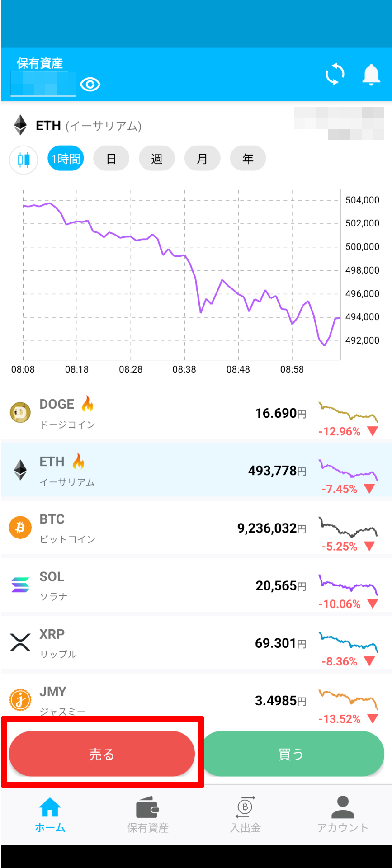The image size is (392, 868).
Task: Tap the refresh sync arrows icon
Action: point(335,74)
